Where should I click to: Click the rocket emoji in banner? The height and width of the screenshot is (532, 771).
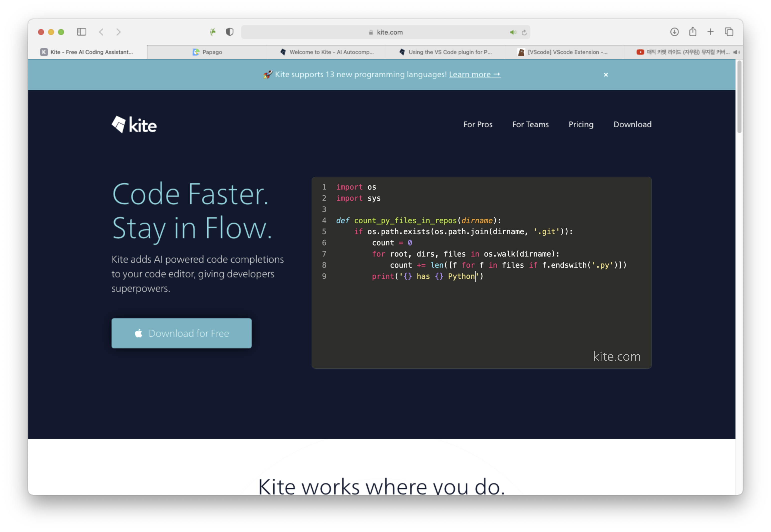point(268,74)
